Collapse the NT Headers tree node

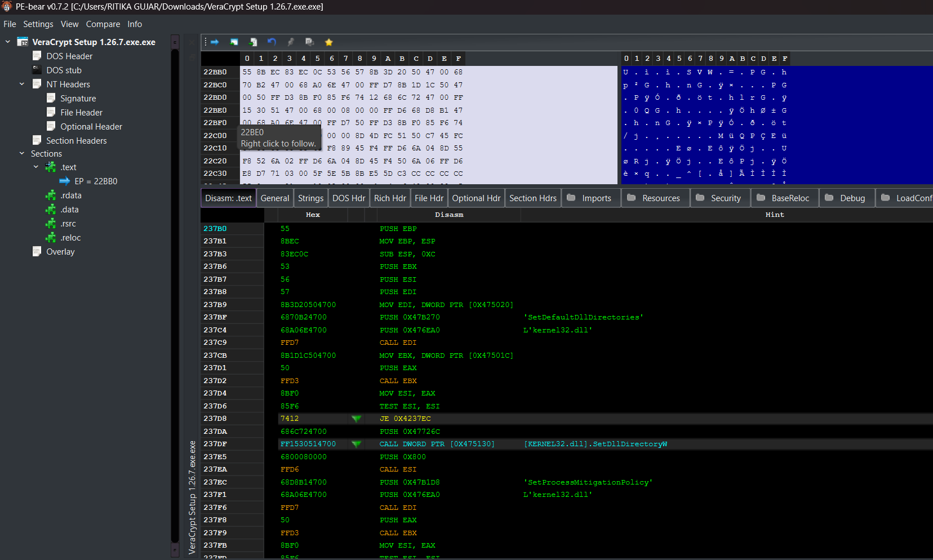(x=22, y=84)
